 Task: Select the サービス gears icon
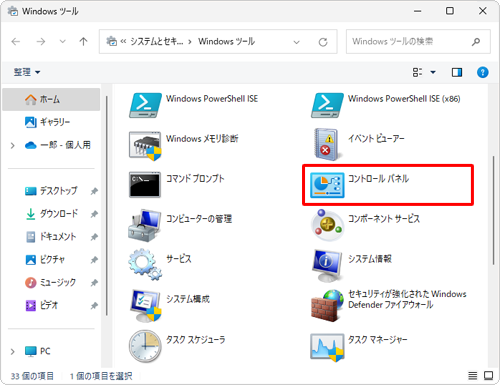tap(145, 264)
